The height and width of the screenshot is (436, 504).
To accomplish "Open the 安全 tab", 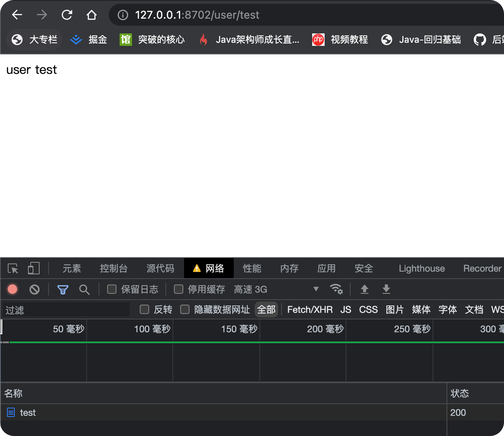I will (x=364, y=269).
